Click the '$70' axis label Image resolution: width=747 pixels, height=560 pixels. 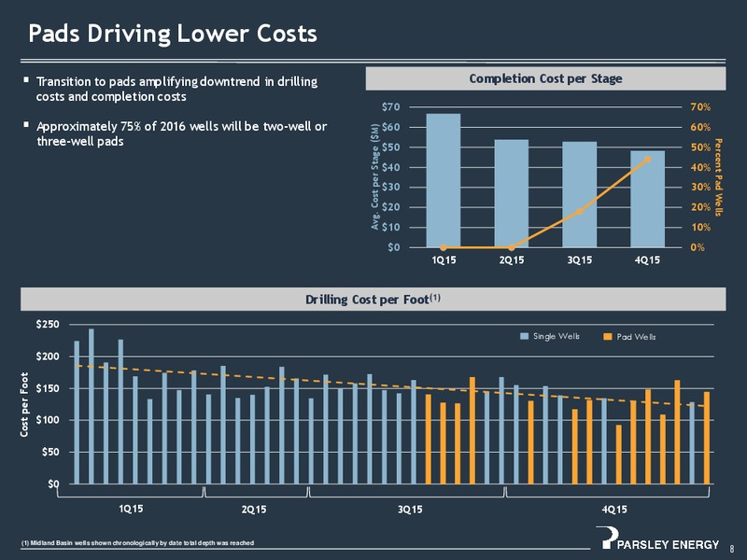point(390,107)
